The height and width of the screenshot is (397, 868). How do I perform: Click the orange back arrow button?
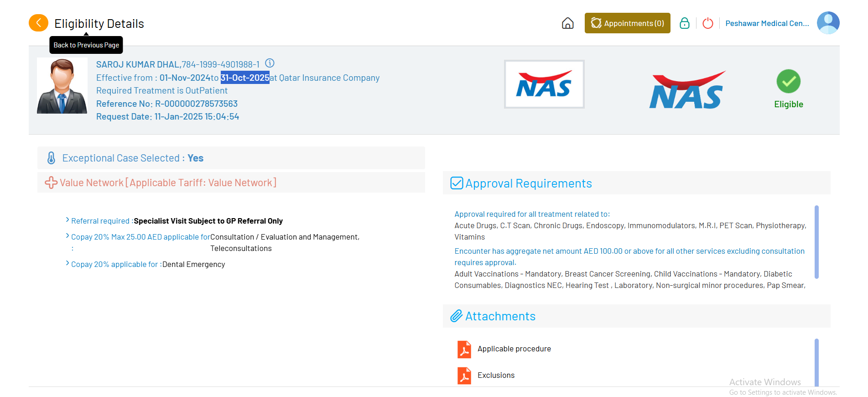[x=38, y=23]
